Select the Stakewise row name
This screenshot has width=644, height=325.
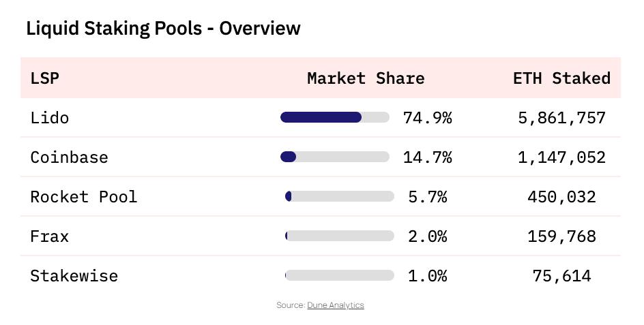(74, 276)
